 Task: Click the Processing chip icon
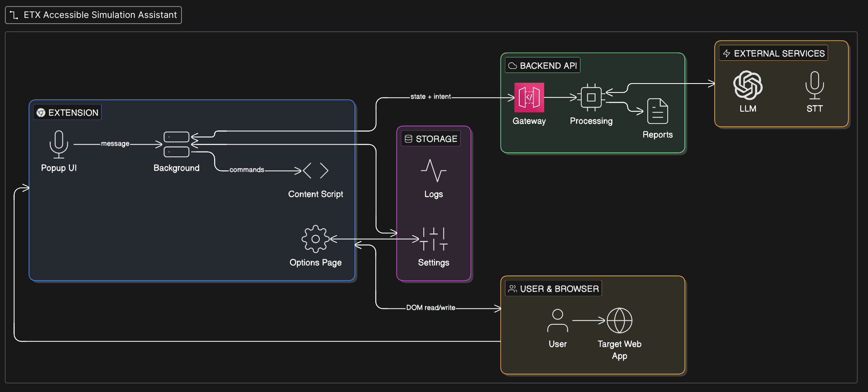591,97
